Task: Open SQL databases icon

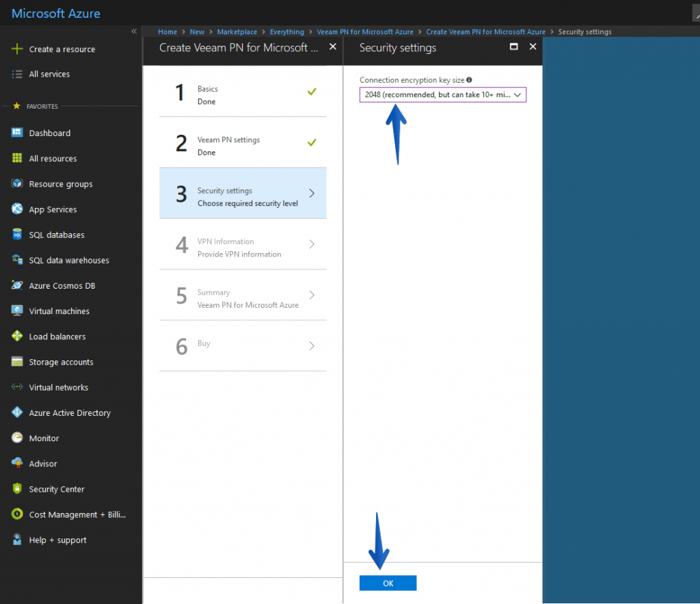Action: [17, 235]
